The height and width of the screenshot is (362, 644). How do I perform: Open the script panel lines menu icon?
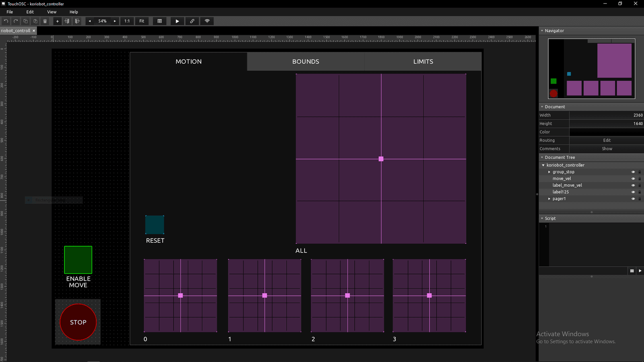click(632, 271)
